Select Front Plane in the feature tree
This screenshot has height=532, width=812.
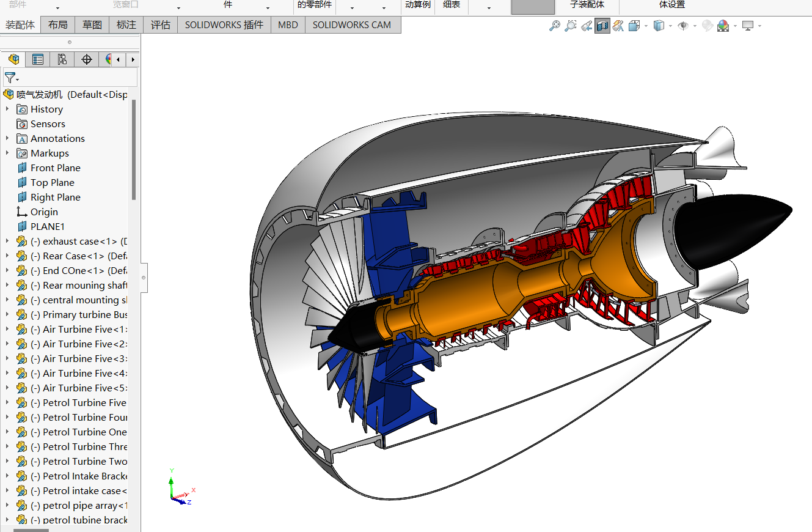55,168
